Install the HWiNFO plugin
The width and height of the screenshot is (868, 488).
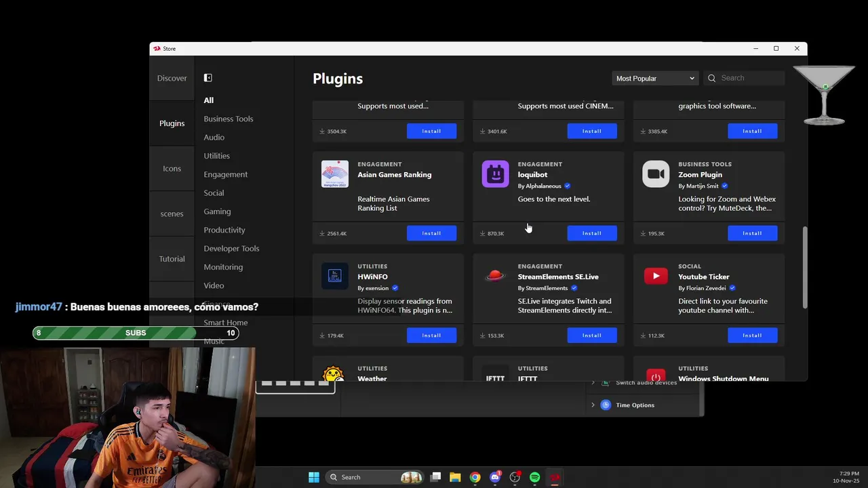pyautogui.click(x=431, y=335)
